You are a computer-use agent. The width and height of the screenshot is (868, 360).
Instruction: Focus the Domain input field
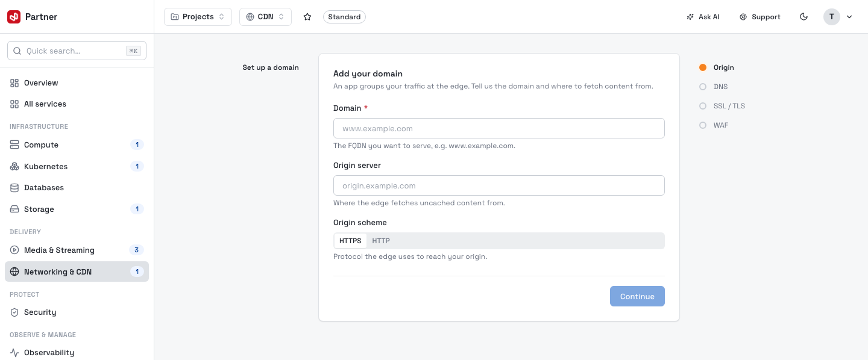499,128
